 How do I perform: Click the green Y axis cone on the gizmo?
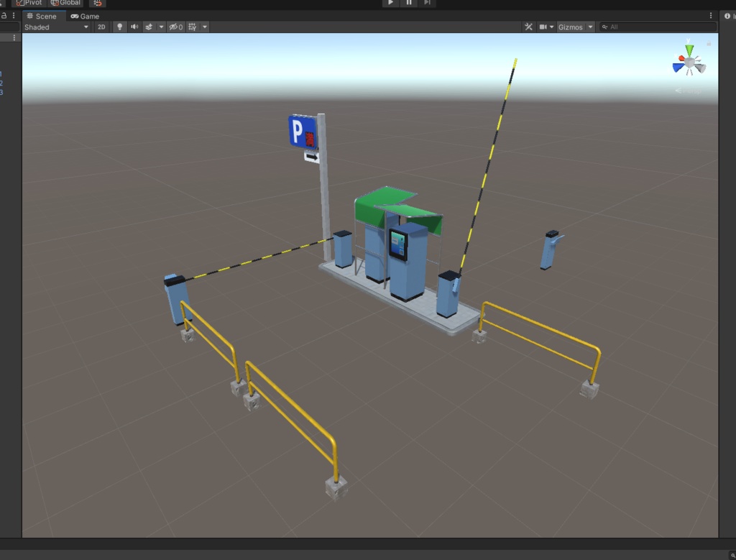[689, 50]
